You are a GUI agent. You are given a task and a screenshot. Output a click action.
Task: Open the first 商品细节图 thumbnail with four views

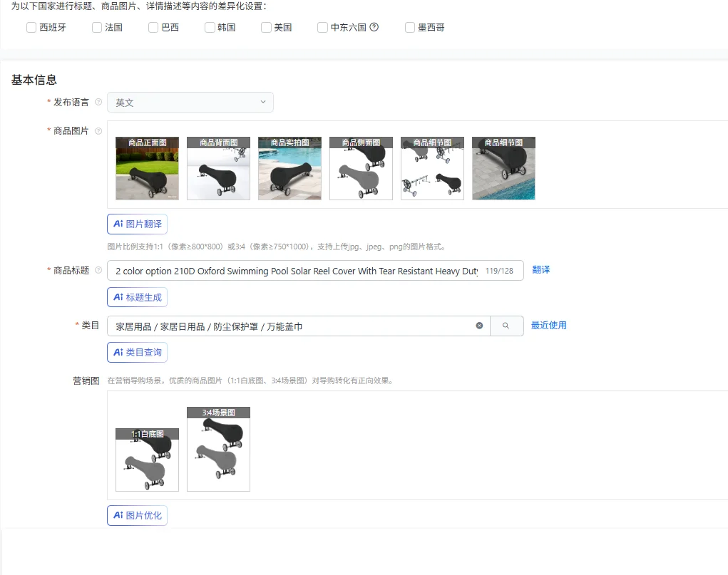[432, 168]
